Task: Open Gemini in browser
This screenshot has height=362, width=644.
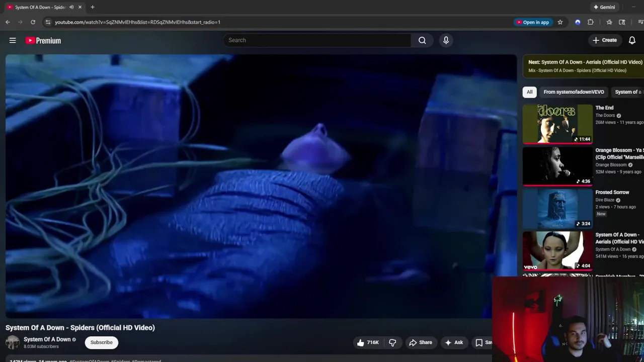Action: tap(604, 7)
